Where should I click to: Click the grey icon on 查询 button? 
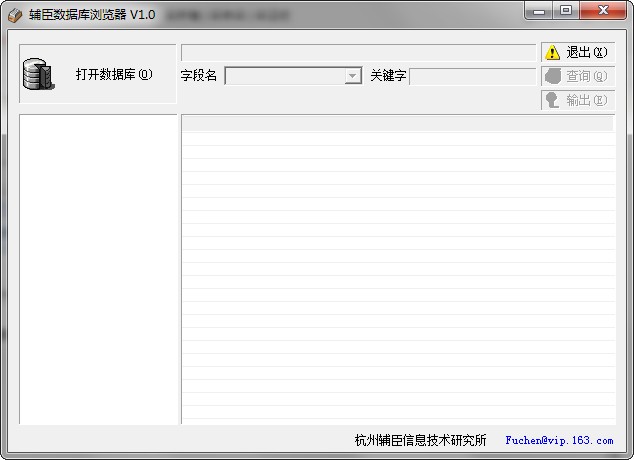(553, 76)
